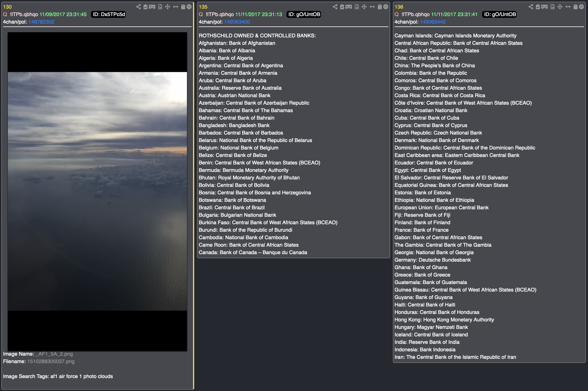Click the share icon on post 130
Viewport: 588px width, 391px height.
tap(138, 7)
